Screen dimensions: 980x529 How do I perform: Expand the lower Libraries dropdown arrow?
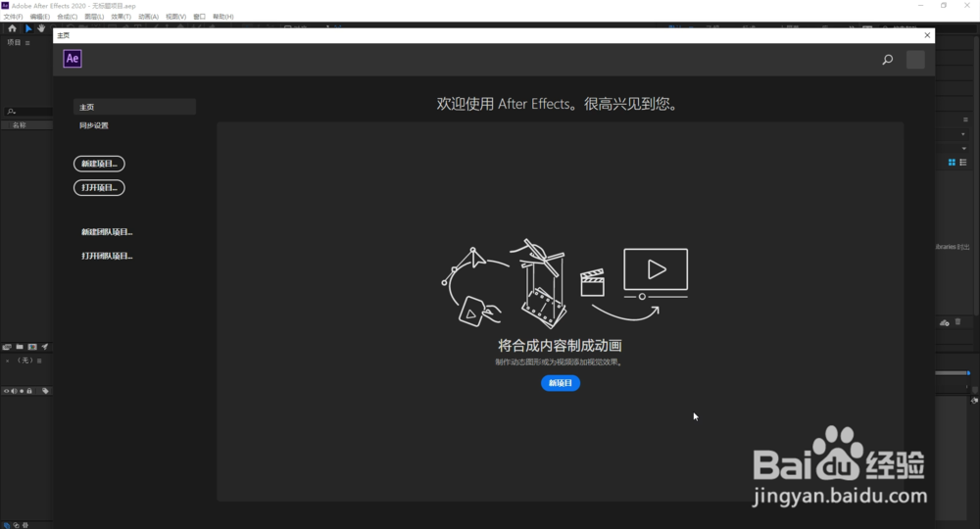pos(964,149)
